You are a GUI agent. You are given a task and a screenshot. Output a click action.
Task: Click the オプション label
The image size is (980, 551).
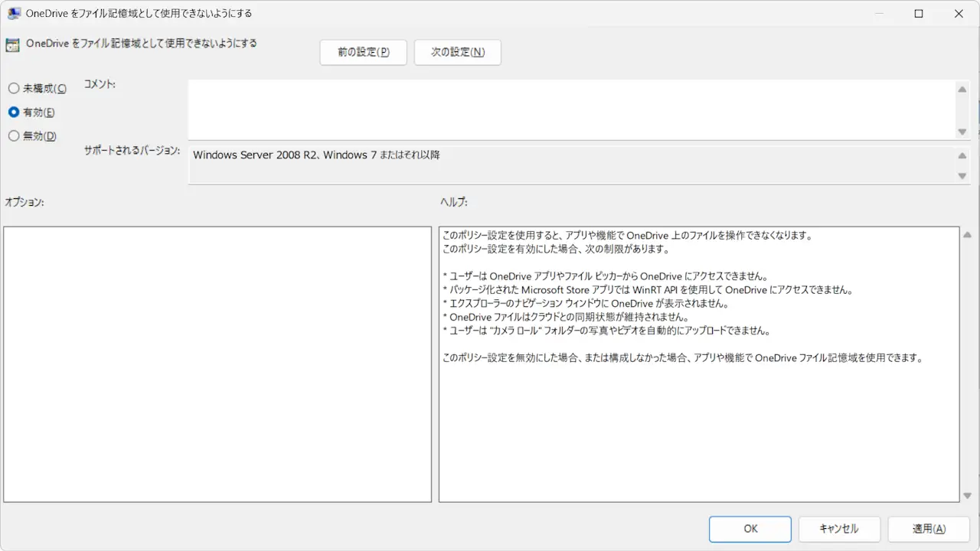pyautogui.click(x=24, y=202)
